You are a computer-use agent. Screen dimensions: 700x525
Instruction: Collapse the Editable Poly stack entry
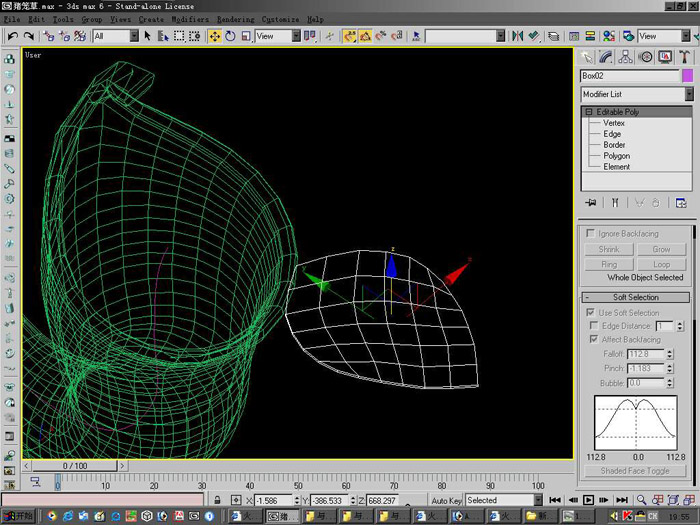tap(589, 112)
